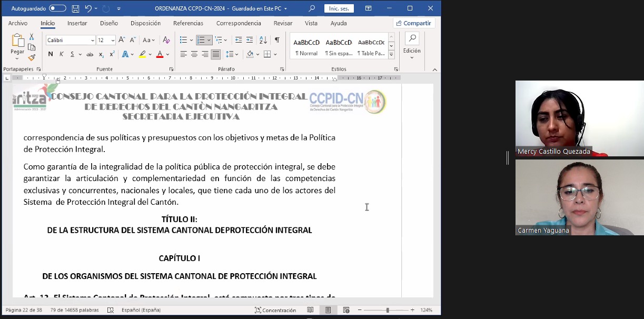644x319 pixels.
Task: Toggle the Autoguardado switch
Action: pos(57,8)
